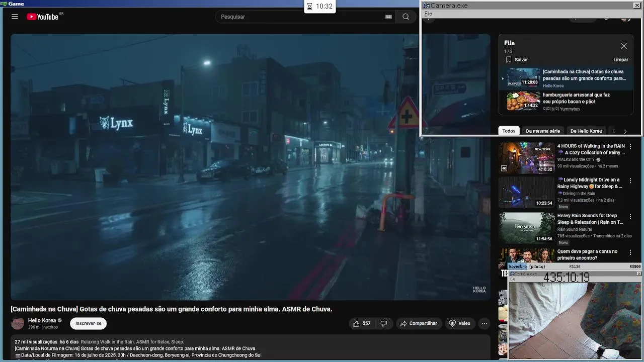Viewport: 644px width, 362px height.
Task: Click the main rain street video player
Action: pyautogui.click(x=250, y=167)
